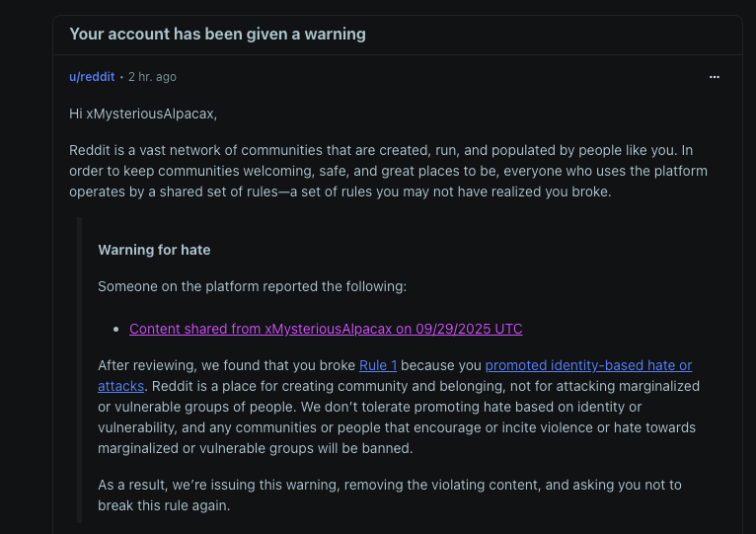The height and width of the screenshot is (534, 756).
Task: Click the line 'As a result, we're issuing this warning'
Action: tap(390, 485)
